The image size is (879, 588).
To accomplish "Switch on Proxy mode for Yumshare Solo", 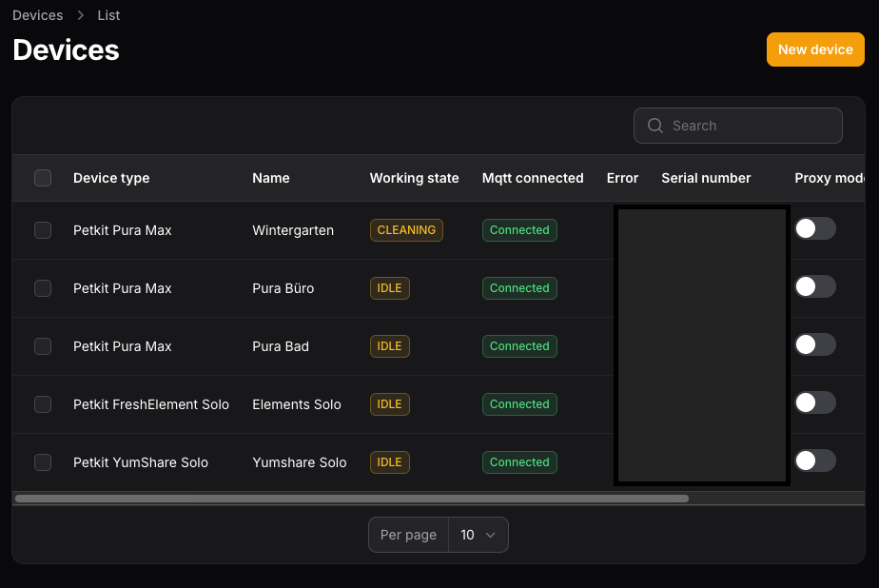I will point(815,461).
